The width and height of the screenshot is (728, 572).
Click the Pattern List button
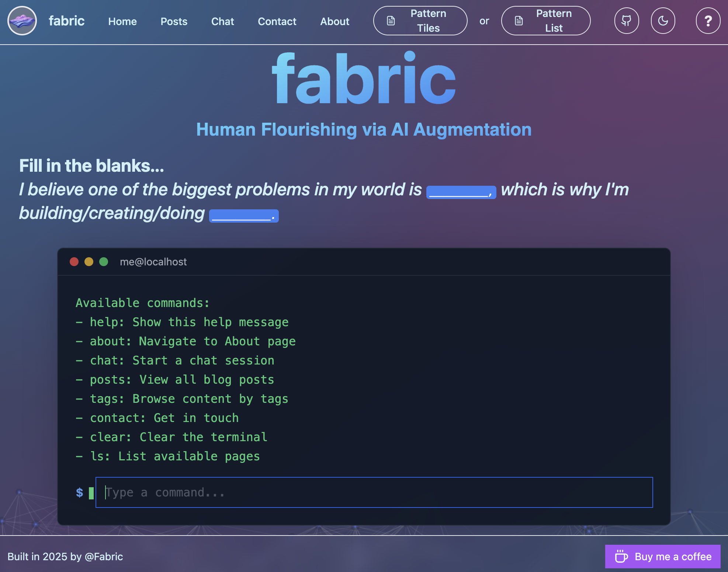pos(545,21)
